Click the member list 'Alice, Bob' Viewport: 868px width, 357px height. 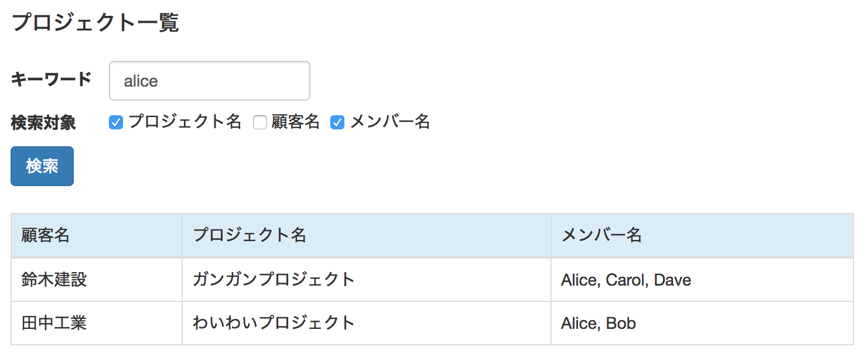tap(599, 323)
